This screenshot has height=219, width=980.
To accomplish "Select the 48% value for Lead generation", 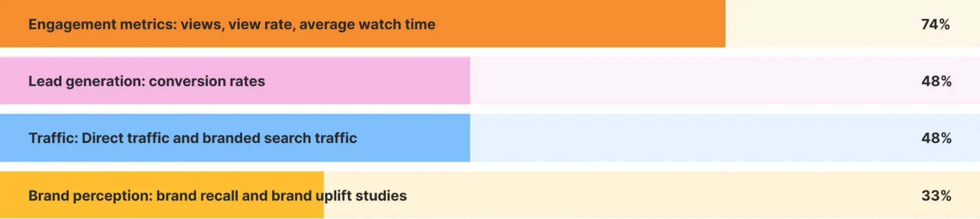I will 936,81.
